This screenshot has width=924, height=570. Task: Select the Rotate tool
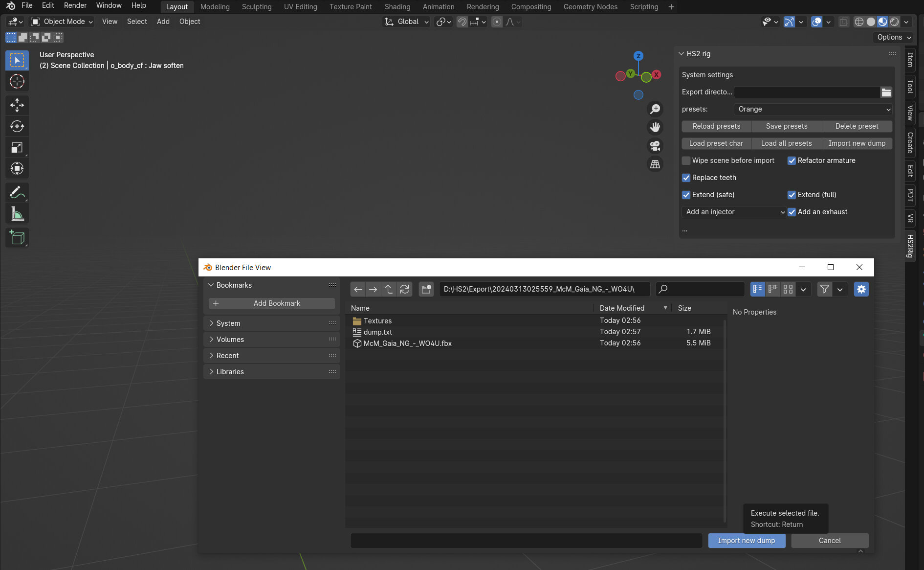point(17,126)
